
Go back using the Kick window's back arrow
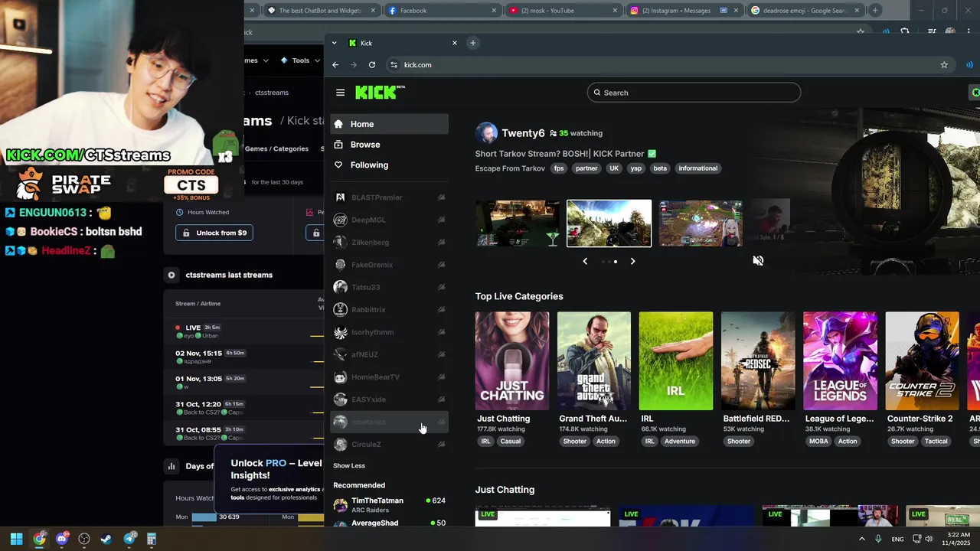tap(335, 65)
